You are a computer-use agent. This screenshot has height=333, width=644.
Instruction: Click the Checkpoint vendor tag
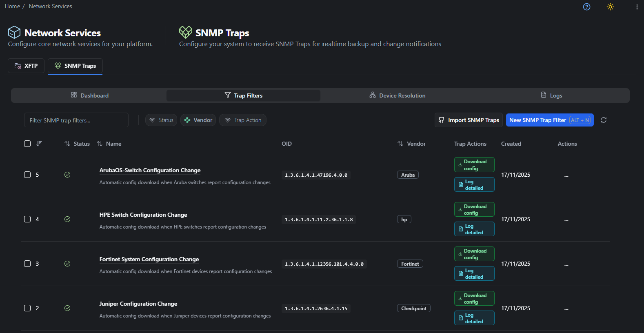413,308
